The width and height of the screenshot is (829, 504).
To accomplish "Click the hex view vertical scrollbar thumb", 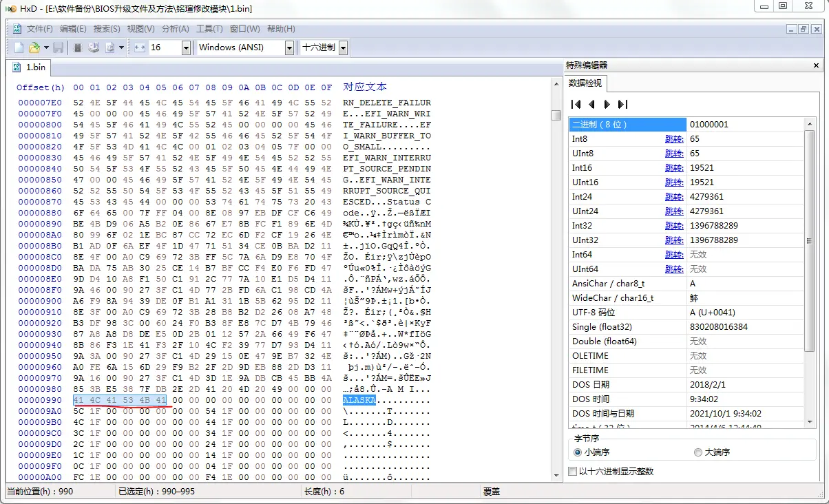I will [556, 115].
